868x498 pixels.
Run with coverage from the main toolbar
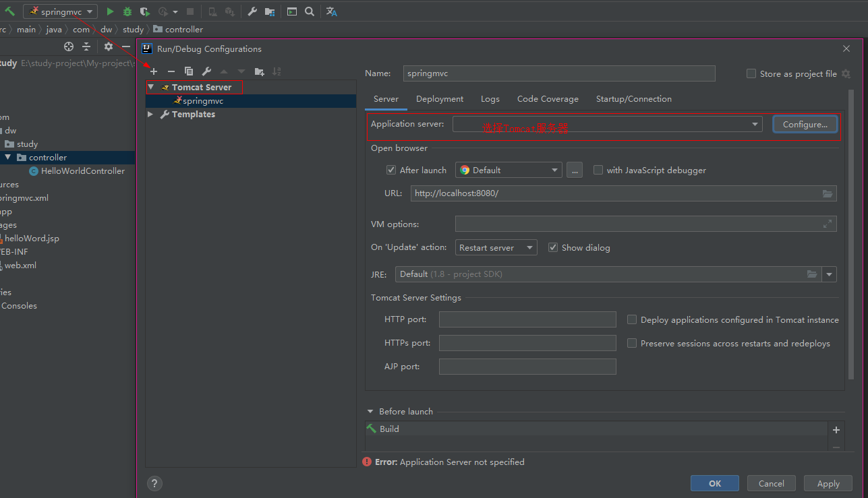coord(145,11)
